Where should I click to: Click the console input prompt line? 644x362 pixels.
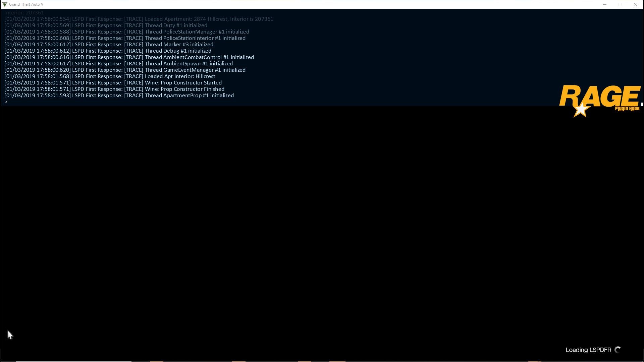[134, 102]
